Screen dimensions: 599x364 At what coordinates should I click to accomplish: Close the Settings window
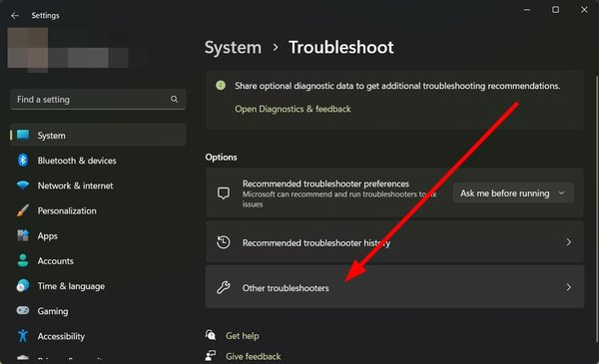click(584, 10)
